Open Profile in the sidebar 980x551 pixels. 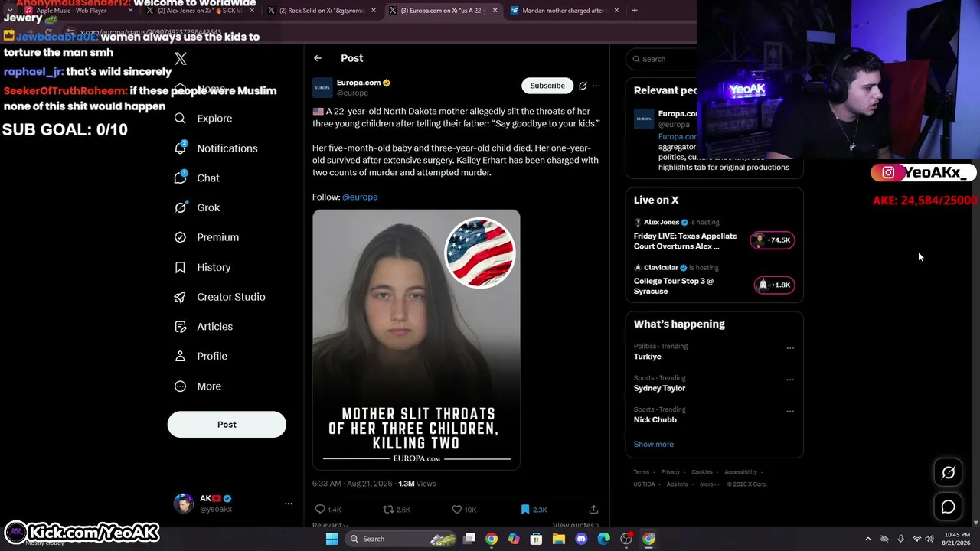coord(201,356)
